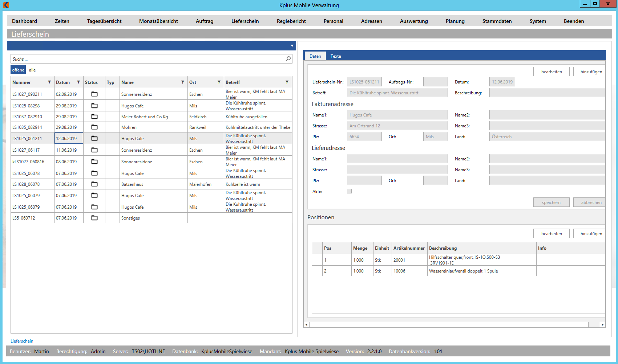
Task: Open the Monatsübersicht menu
Action: pos(159,21)
